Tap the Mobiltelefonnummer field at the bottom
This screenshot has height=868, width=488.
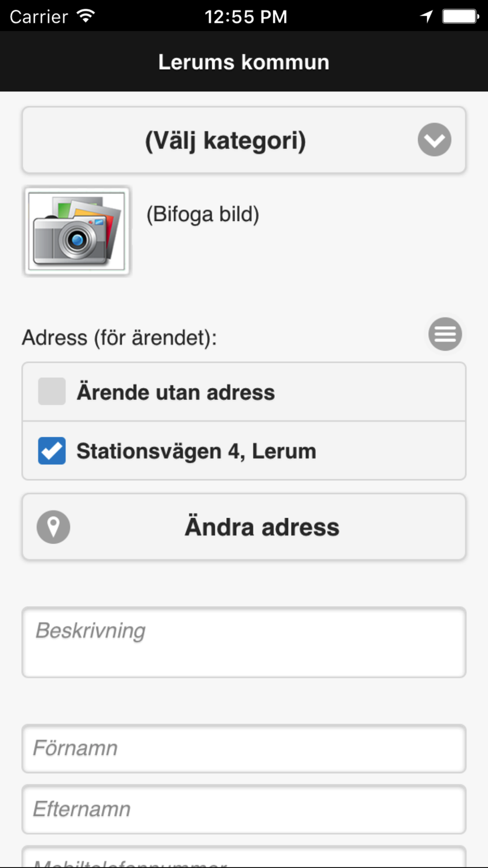[244, 857]
